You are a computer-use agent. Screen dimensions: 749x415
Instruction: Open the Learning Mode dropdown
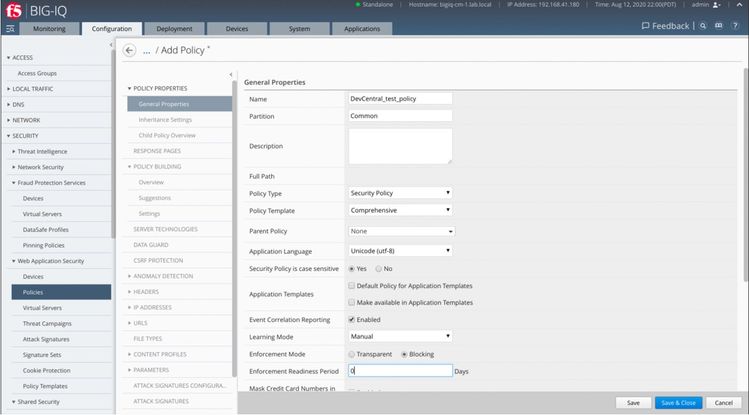tap(400, 336)
